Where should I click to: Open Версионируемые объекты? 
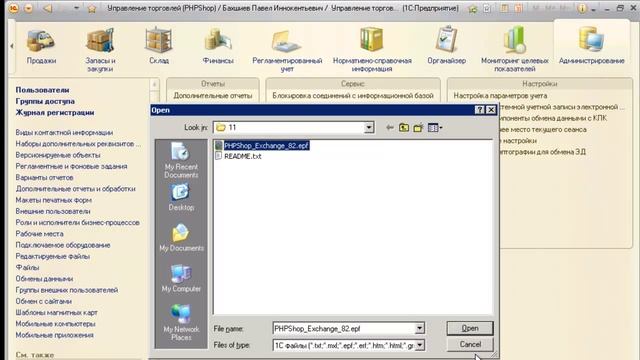[58, 155]
